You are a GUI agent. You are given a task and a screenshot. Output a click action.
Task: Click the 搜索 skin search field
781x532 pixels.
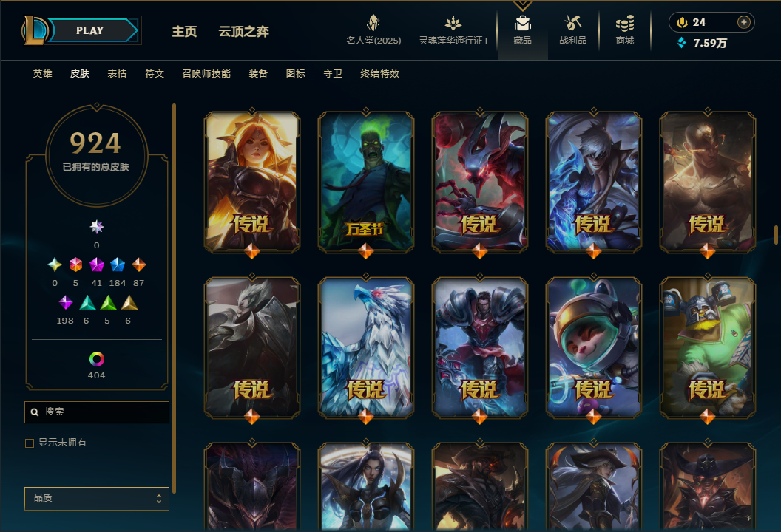(97, 412)
